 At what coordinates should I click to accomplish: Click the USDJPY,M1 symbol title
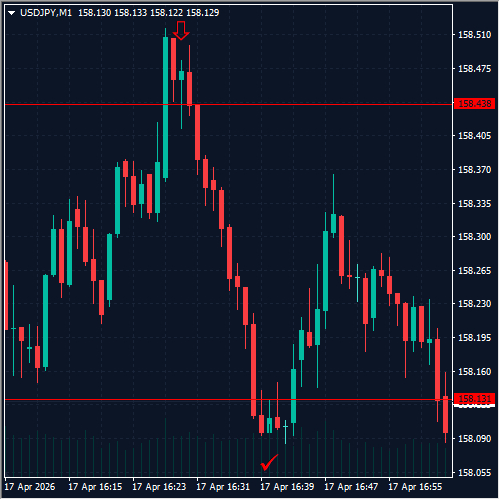click(46, 13)
